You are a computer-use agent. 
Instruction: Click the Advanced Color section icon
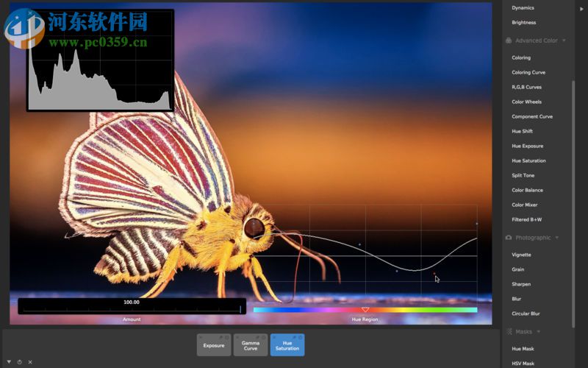509,40
